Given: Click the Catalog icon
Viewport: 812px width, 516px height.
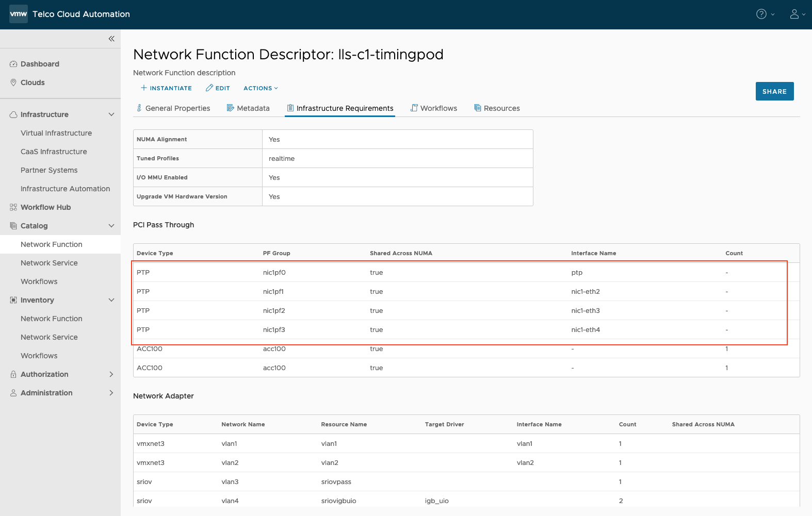Looking at the screenshot, I should (13, 226).
